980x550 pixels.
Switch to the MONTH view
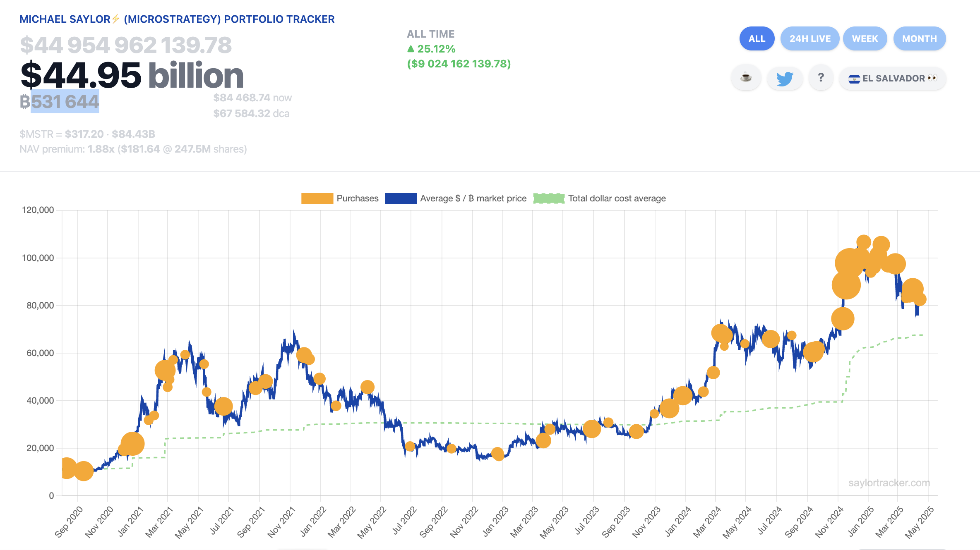919,38
